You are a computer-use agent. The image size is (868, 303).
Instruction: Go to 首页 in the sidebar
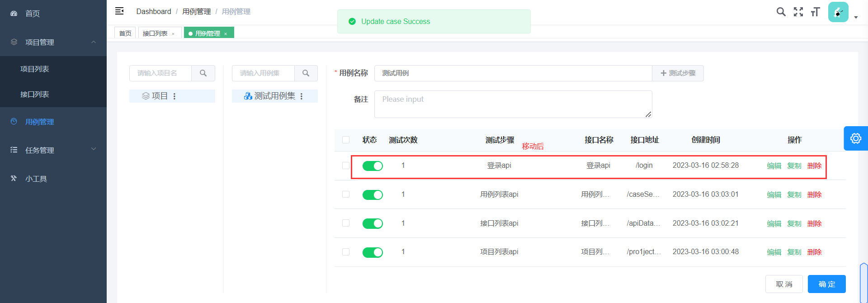click(53, 14)
